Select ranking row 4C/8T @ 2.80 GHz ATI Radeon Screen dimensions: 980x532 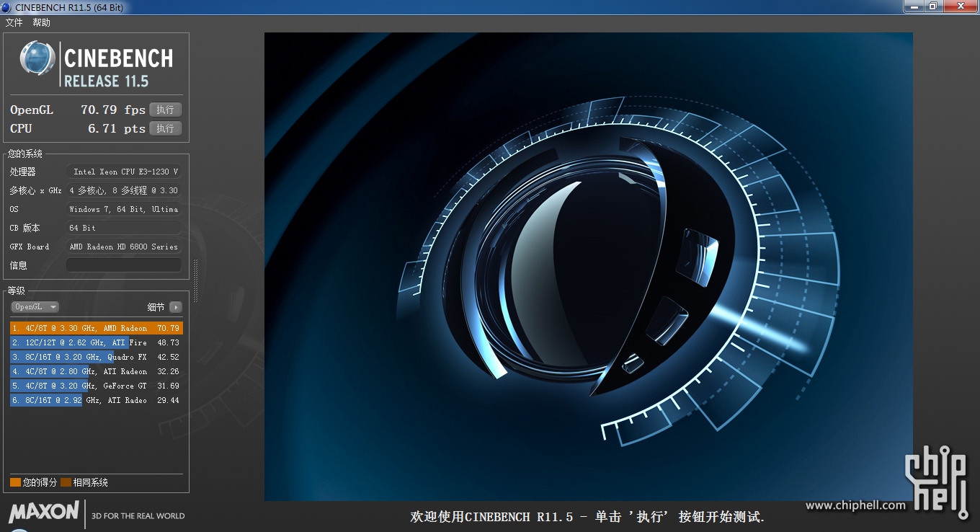pos(97,371)
